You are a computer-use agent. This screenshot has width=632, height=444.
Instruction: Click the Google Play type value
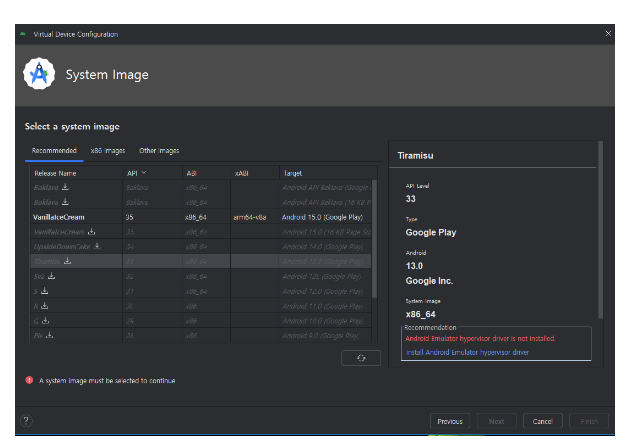[430, 232]
